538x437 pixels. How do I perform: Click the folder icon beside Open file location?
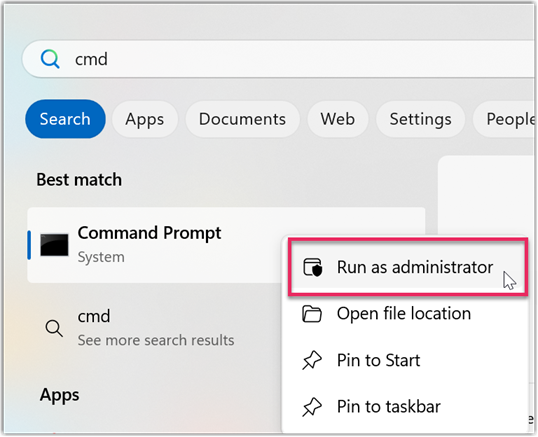312,314
